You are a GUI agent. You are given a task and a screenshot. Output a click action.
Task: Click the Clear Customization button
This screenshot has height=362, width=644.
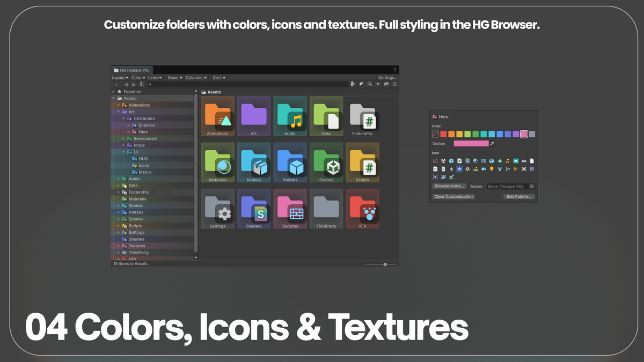tap(453, 197)
